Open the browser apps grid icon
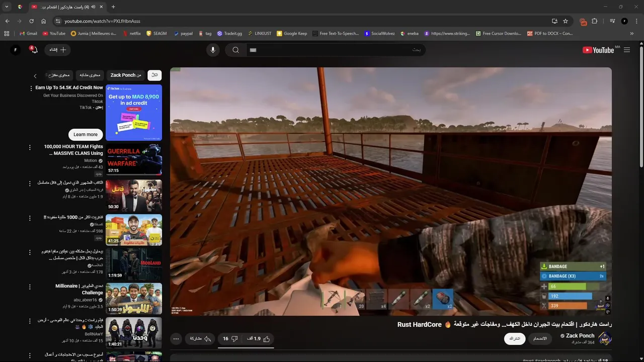This screenshot has width=644, height=362. pyautogui.click(x=7, y=34)
